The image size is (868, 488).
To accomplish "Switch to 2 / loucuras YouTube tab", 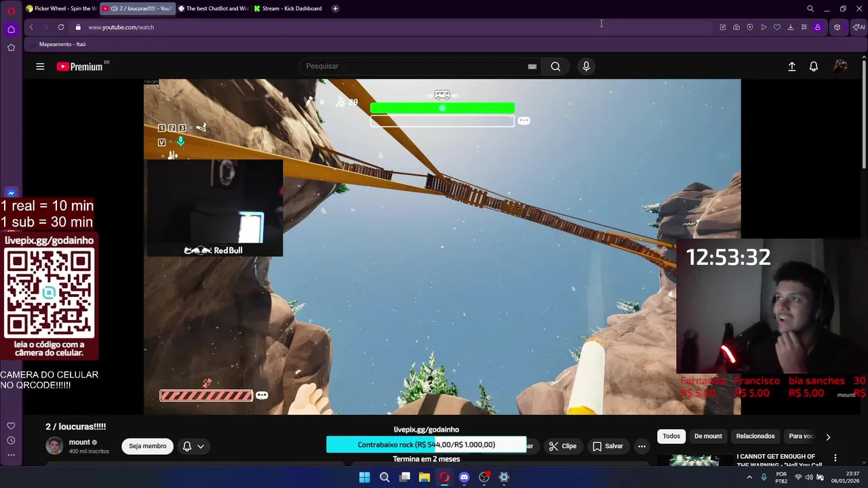I will (138, 9).
